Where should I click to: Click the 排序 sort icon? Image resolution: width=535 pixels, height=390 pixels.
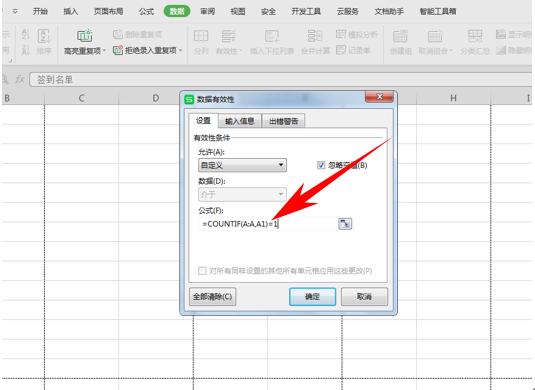click(44, 36)
